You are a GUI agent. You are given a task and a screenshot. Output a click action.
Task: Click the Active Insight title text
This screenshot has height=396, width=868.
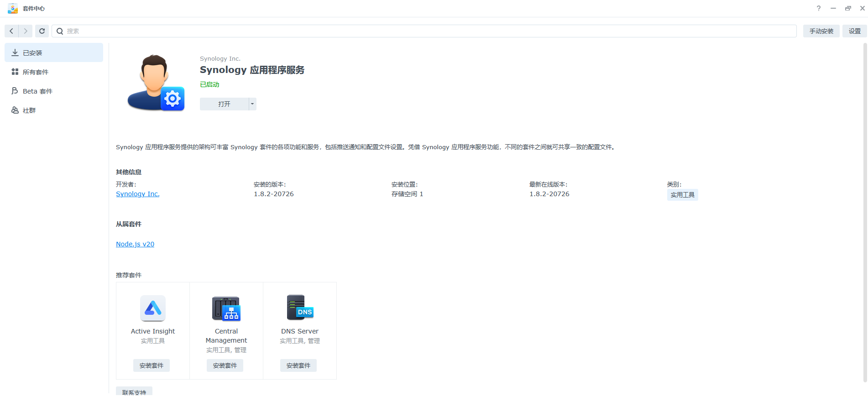[153, 331]
